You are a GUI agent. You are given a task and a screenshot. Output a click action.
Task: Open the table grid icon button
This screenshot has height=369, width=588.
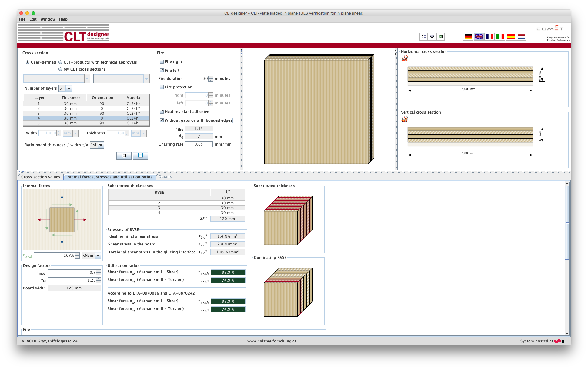pos(140,156)
